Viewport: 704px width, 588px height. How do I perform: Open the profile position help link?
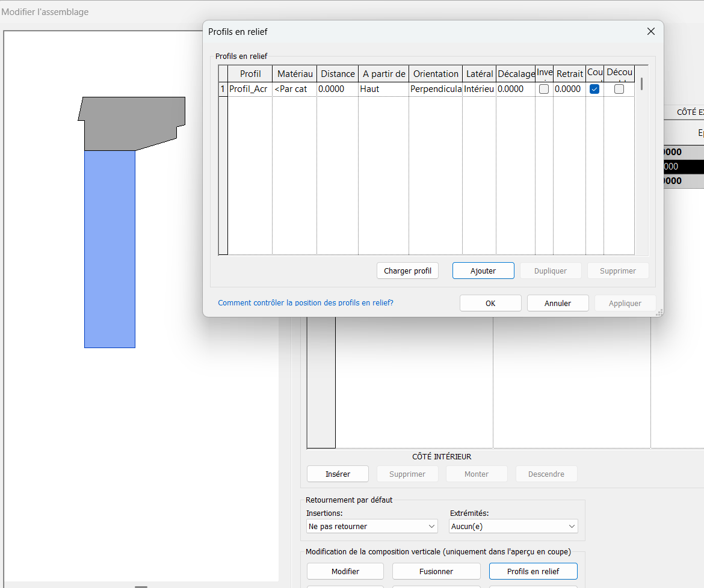306,303
